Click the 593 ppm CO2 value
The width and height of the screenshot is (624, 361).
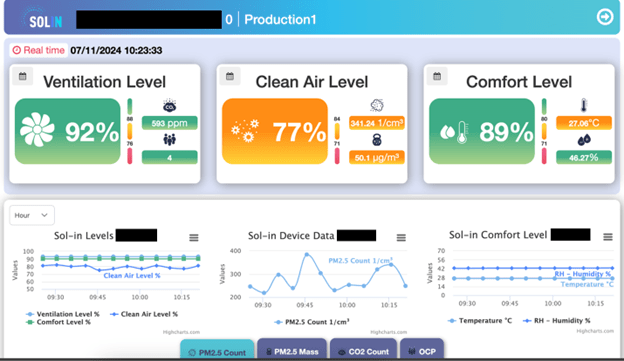click(x=170, y=123)
